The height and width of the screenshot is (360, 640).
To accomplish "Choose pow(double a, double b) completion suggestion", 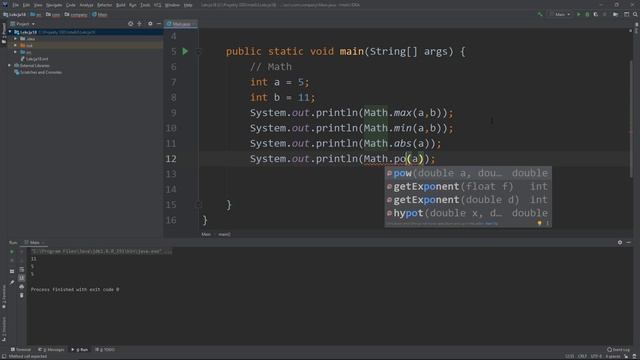I will coord(468,173).
